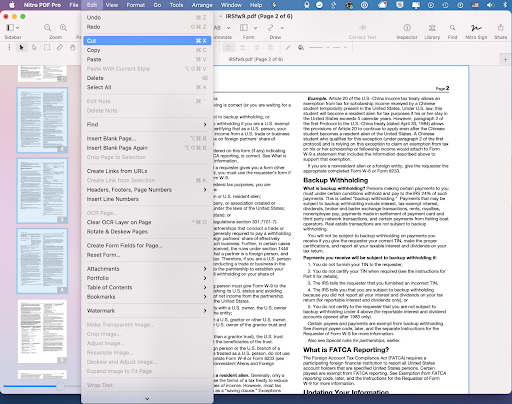Image resolution: width=512 pixels, height=404 pixels.
Task: Open Nitro Sign signature icon
Action: 476,28
